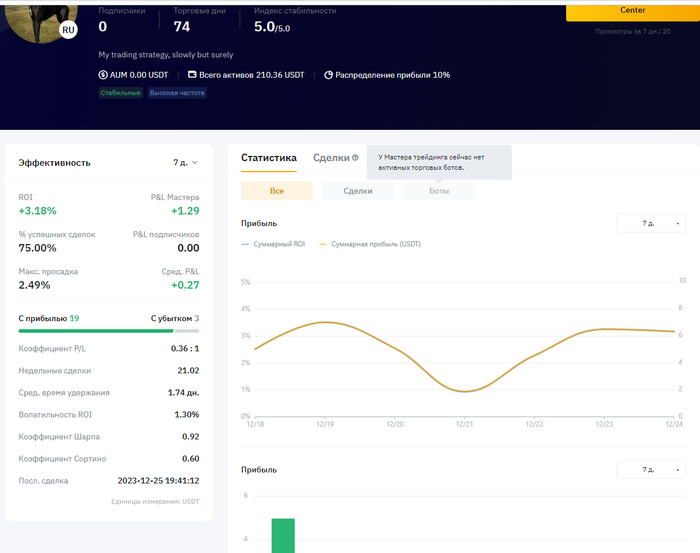Select the Сделки filter button
The width and height of the screenshot is (700, 553).
(358, 191)
